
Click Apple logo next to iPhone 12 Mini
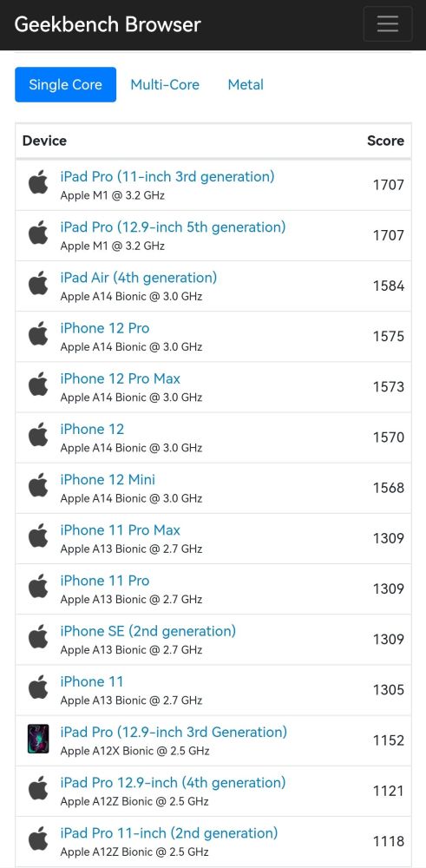38,485
